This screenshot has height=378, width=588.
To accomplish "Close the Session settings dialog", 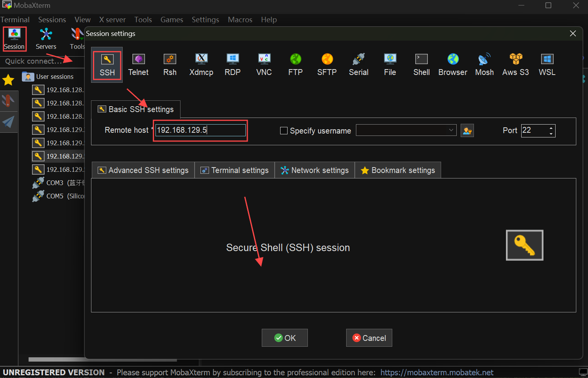I will [x=573, y=34].
